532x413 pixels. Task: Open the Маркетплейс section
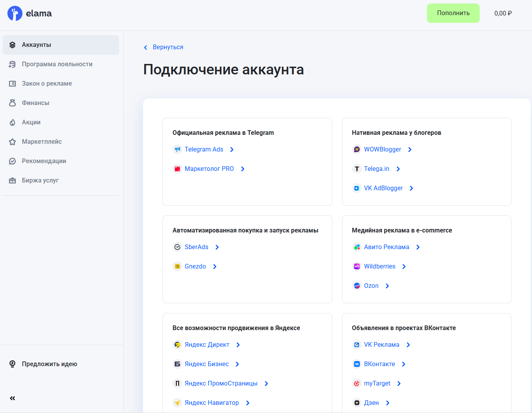pyautogui.click(x=41, y=141)
